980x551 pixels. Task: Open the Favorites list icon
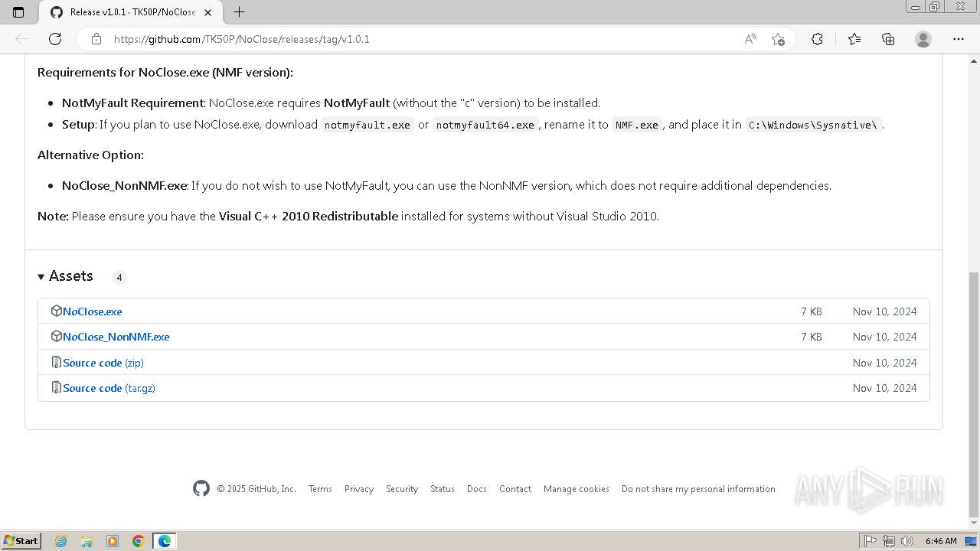coord(854,39)
